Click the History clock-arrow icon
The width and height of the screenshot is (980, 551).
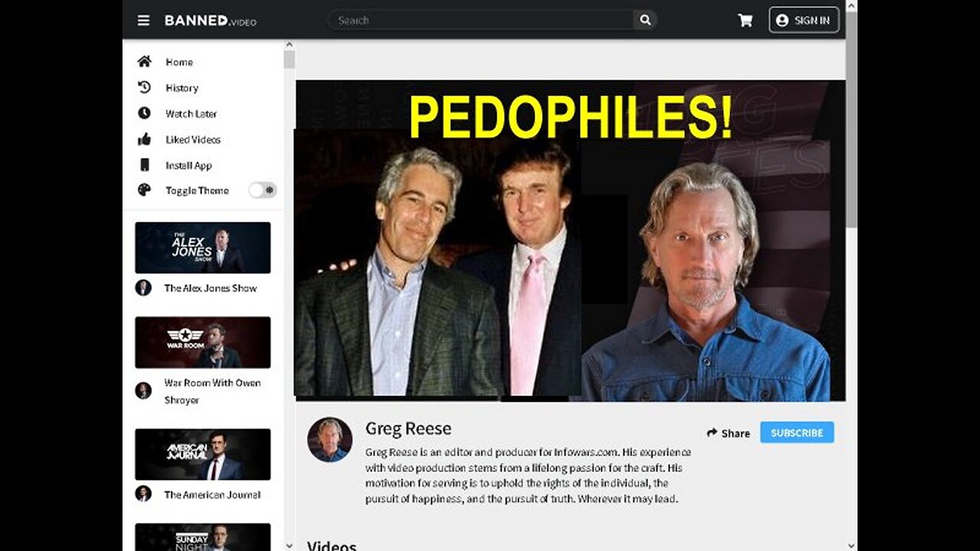144,87
